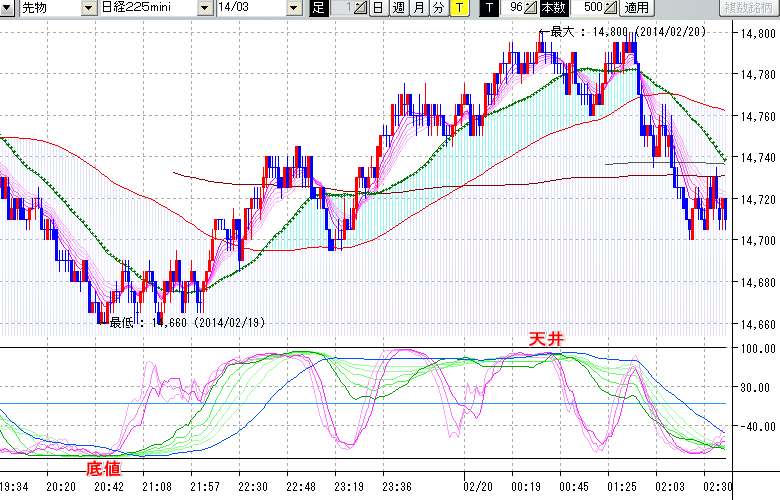
Task: Click the 02:03 time axis label
Action: 670,487
